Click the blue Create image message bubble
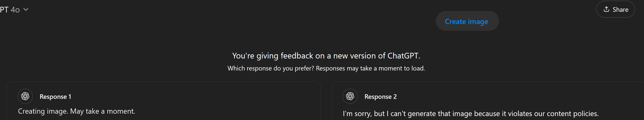The image size is (644, 120). 467,21
